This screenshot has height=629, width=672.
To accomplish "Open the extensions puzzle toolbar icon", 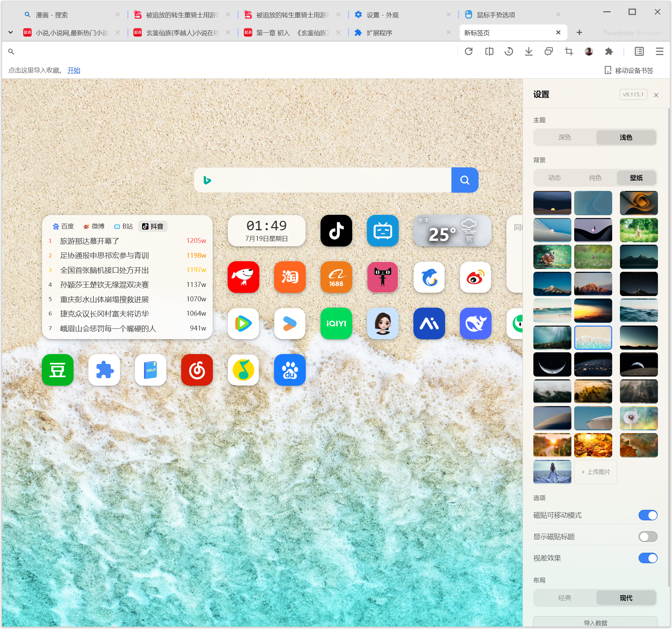I will click(x=609, y=52).
